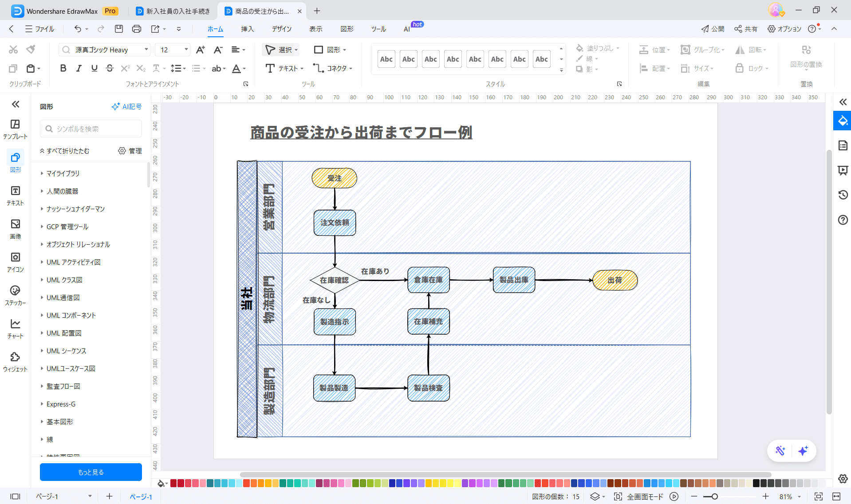Click the 共有 share button
The image size is (851, 504).
coord(746,29)
